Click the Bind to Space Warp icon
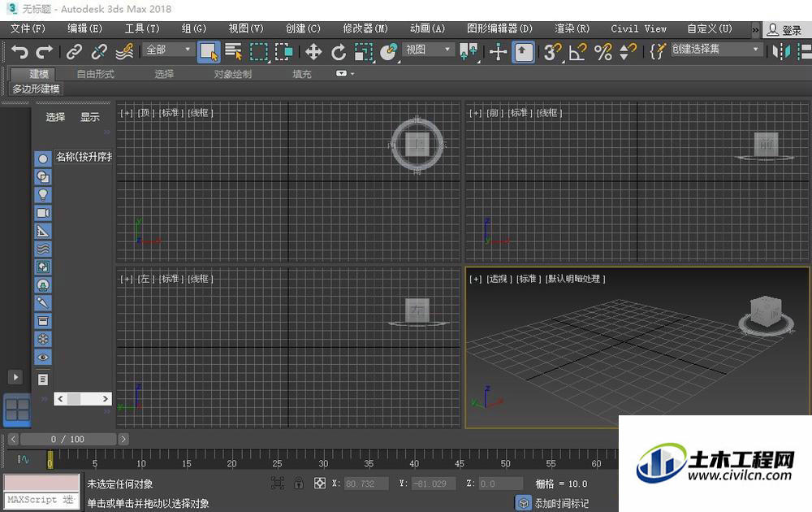Screen dimensions: 812x512 (x=124, y=52)
